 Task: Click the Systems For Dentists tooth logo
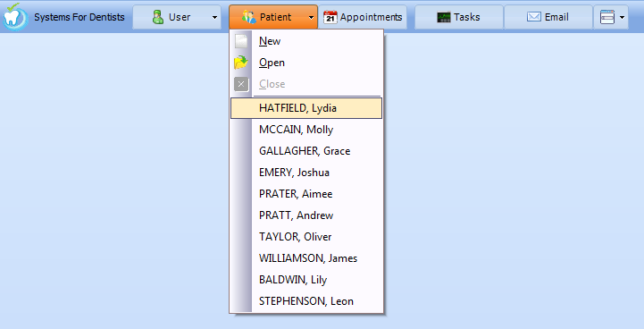(x=15, y=16)
